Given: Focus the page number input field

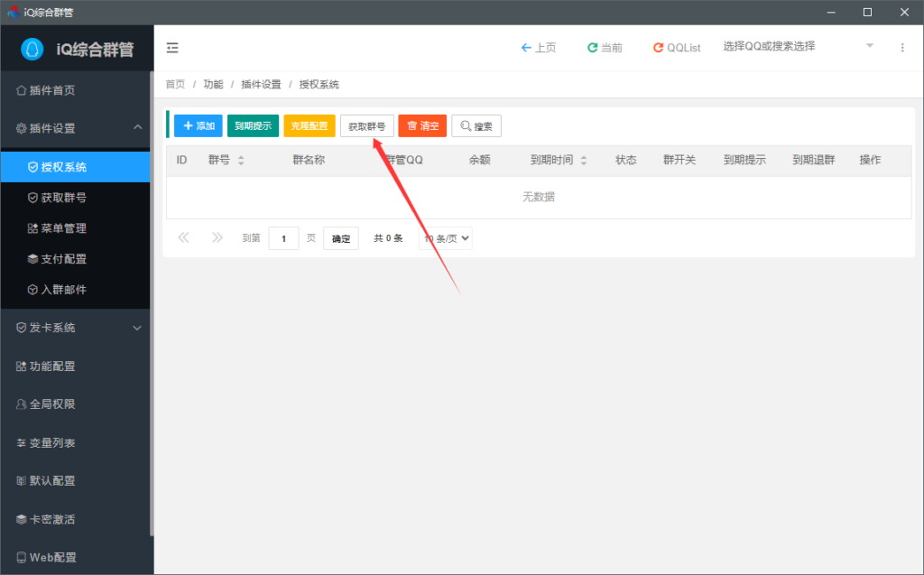Looking at the screenshot, I should click(283, 238).
